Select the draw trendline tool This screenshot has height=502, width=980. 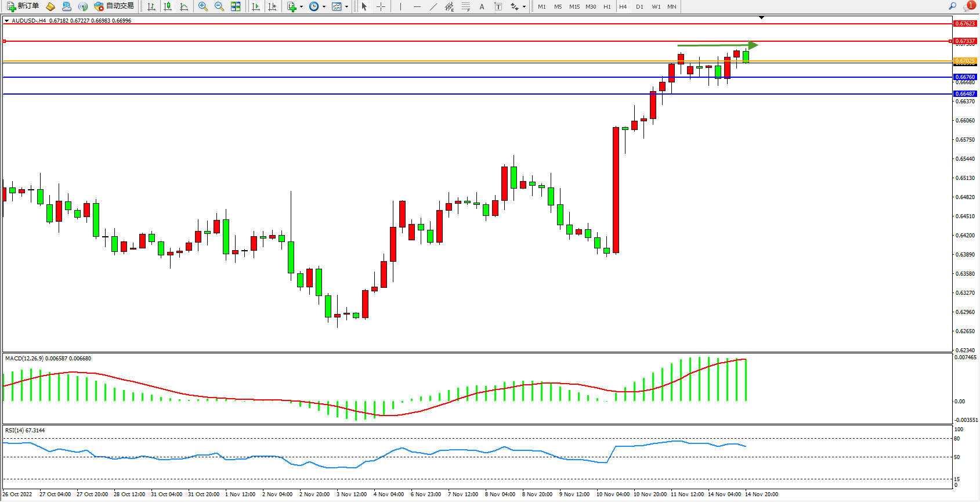433,6
